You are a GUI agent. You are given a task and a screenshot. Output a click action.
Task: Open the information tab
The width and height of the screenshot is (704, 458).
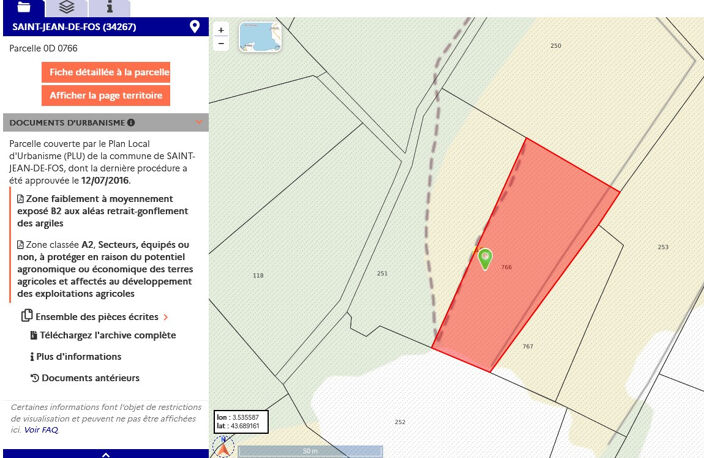(110, 8)
